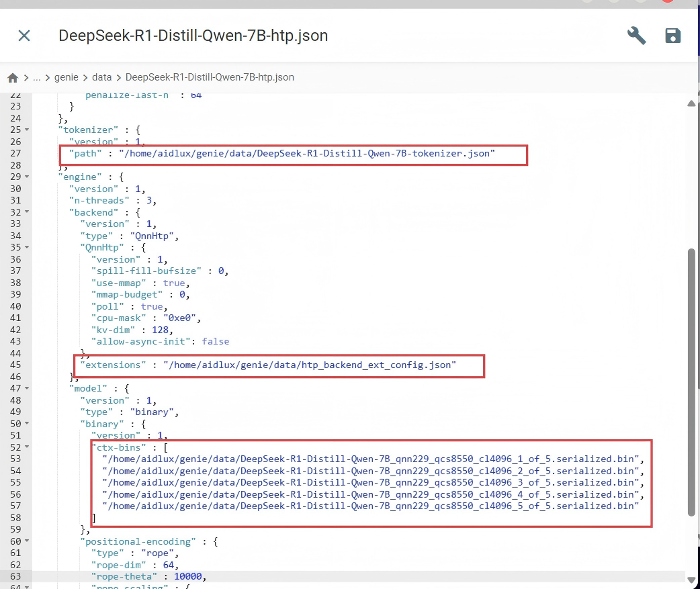Click line number 27 in the gutter
The image size is (700, 589).
point(15,153)
